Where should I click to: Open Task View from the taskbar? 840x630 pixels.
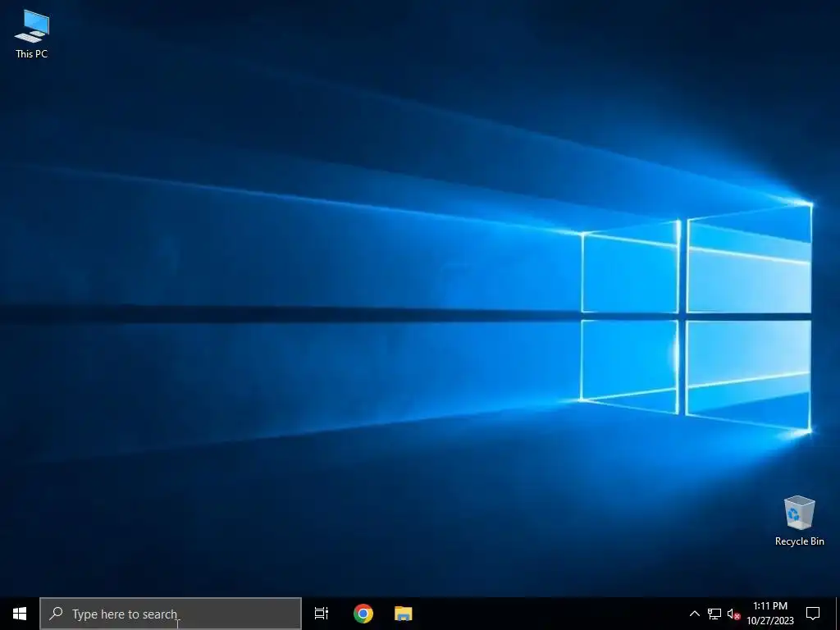(x=322, y=614)
